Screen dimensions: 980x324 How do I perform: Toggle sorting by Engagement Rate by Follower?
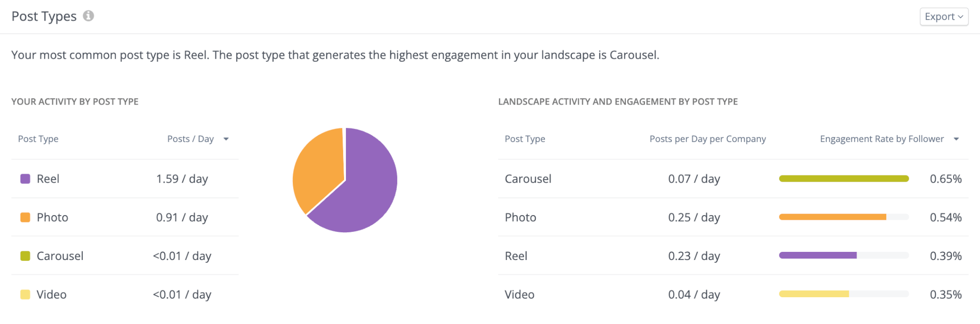882,139
